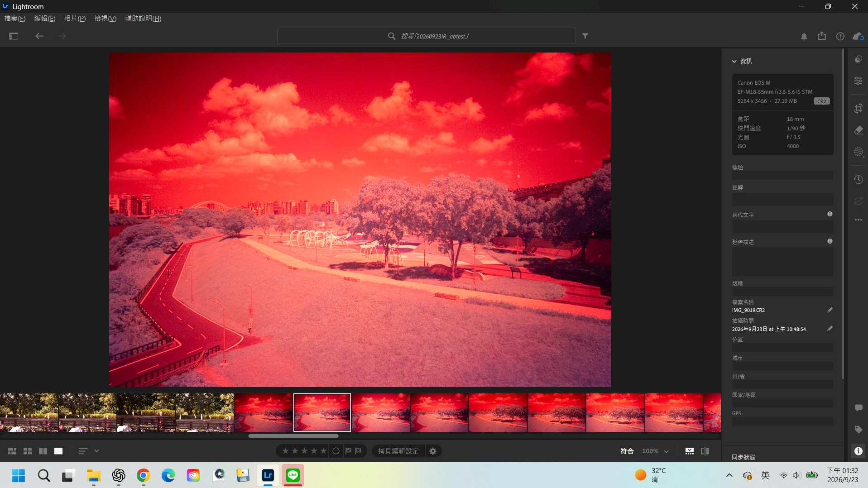Open copy edit settings gear options

[433, 451]
